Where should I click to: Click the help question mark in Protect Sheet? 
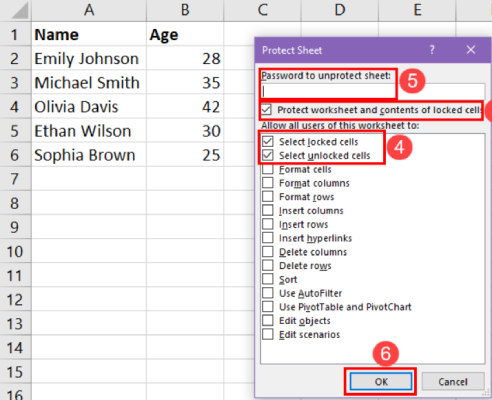[x=432, y=50]
